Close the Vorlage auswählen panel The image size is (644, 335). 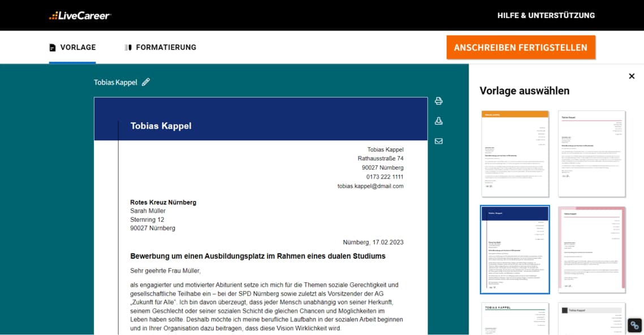[x=632, y=76]
